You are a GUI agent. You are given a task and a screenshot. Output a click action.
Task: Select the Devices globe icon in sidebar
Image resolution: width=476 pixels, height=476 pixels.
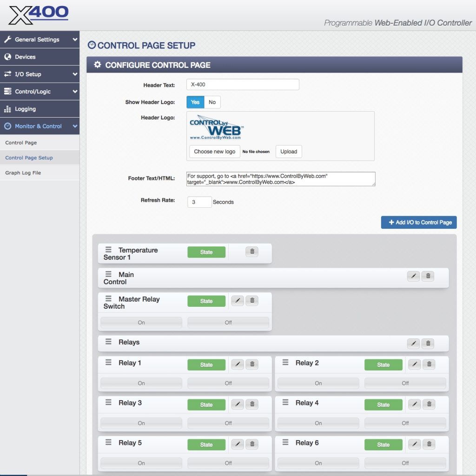click(x=8, y=57)
